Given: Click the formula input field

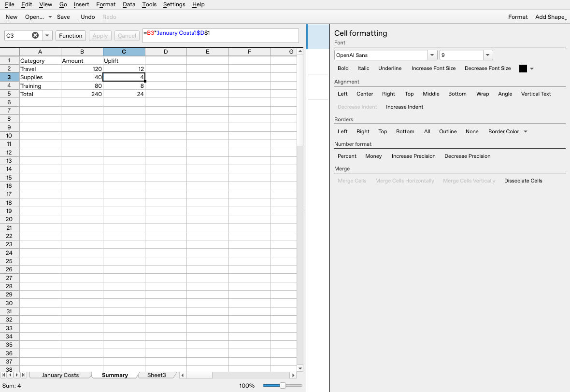Looking at the screenshot, I should [x=220, y=36].
